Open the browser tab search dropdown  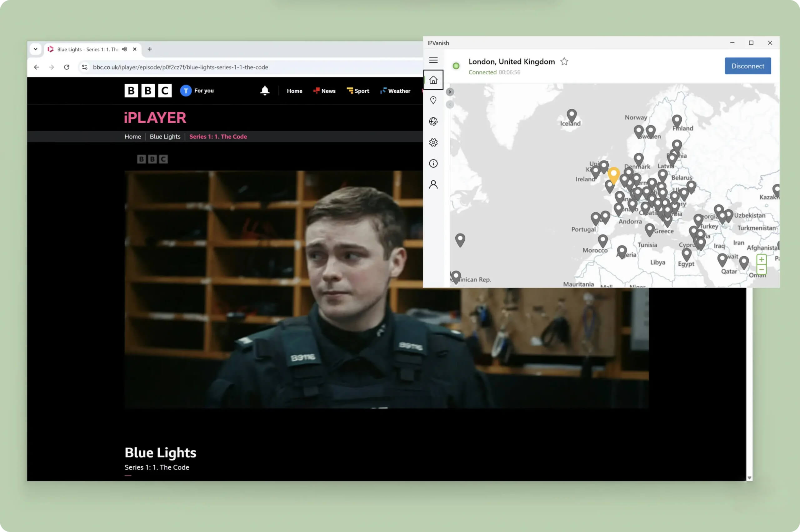point(36,49)
